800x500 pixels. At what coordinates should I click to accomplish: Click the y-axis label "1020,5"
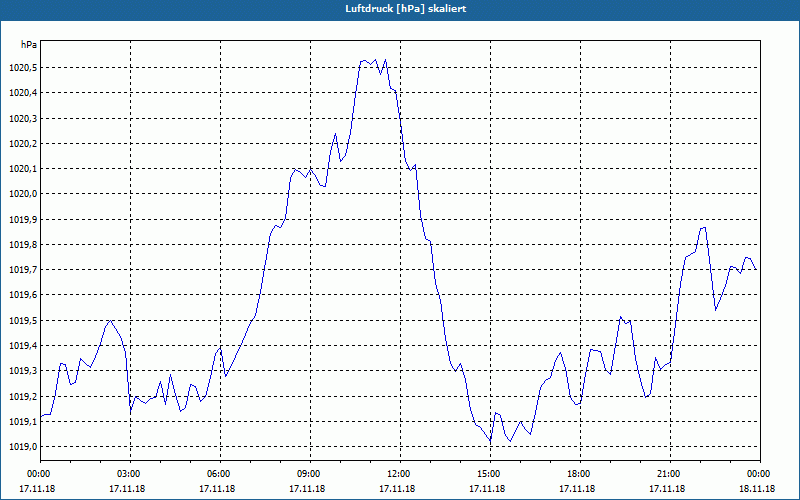(23, 68)
